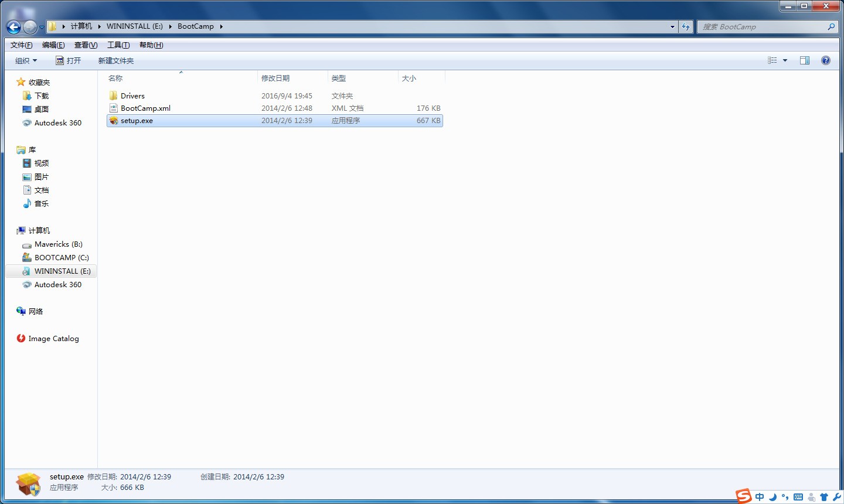Toggle the 中 Chinese input mode

click(760, 497)
